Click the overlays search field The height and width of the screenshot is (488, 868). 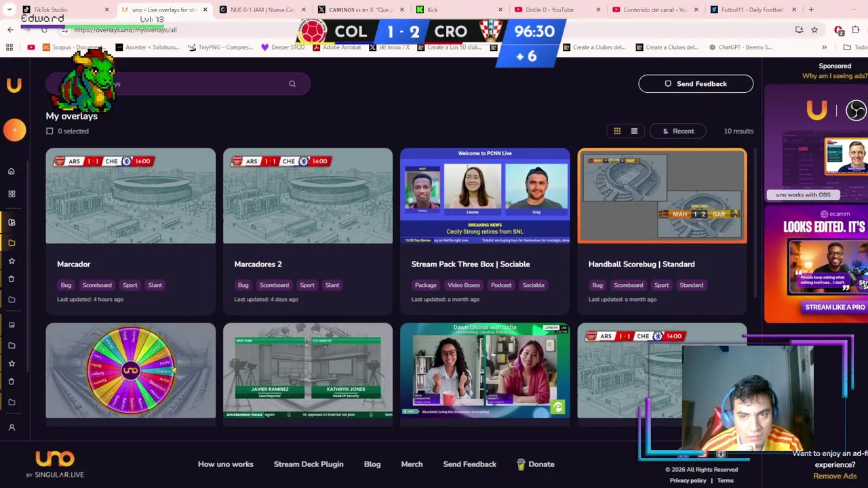pyautogui.click(x=178, y=84)
